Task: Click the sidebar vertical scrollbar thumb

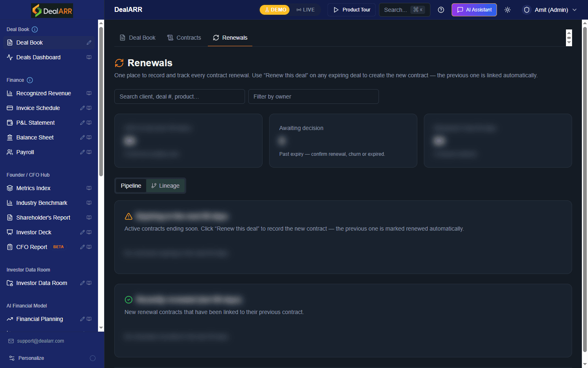Action: click(101, 101)
